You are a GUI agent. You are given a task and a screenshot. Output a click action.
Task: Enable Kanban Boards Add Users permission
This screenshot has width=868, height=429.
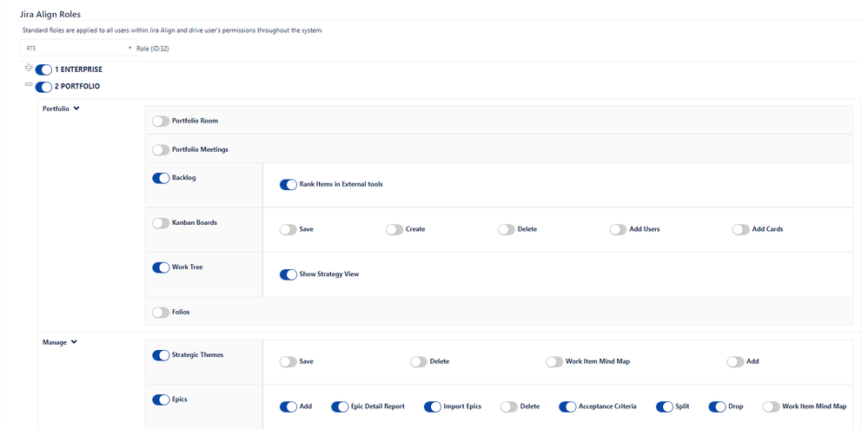coord(619,230)
